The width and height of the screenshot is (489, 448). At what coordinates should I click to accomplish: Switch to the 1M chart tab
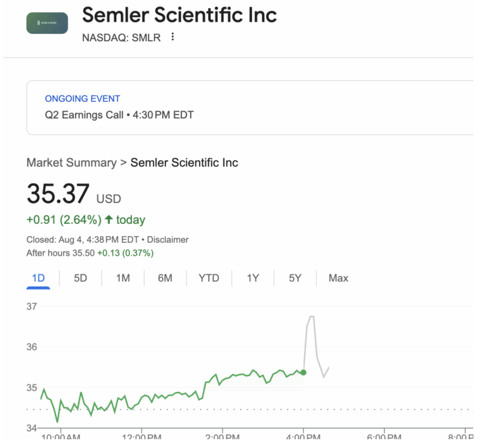click(123, 278)
